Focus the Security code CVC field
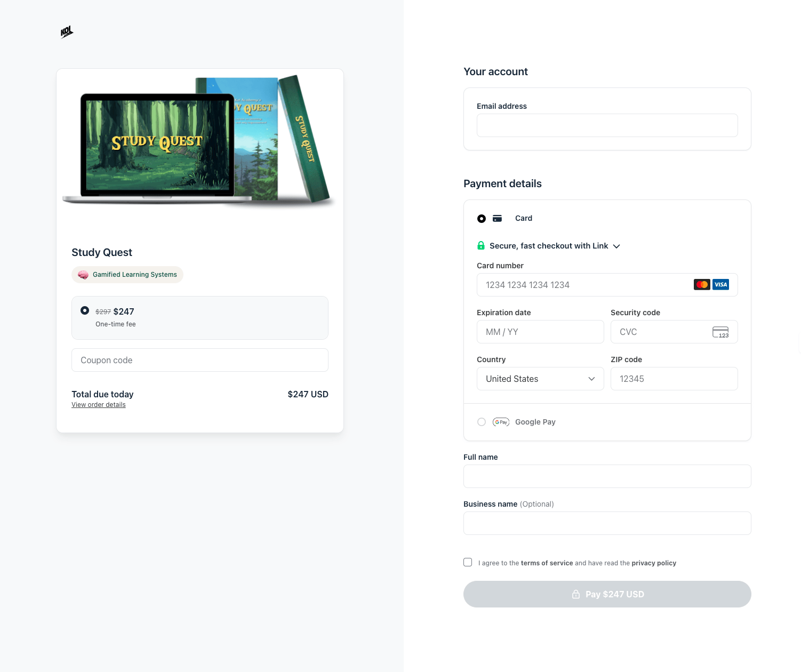 (674, 332)
